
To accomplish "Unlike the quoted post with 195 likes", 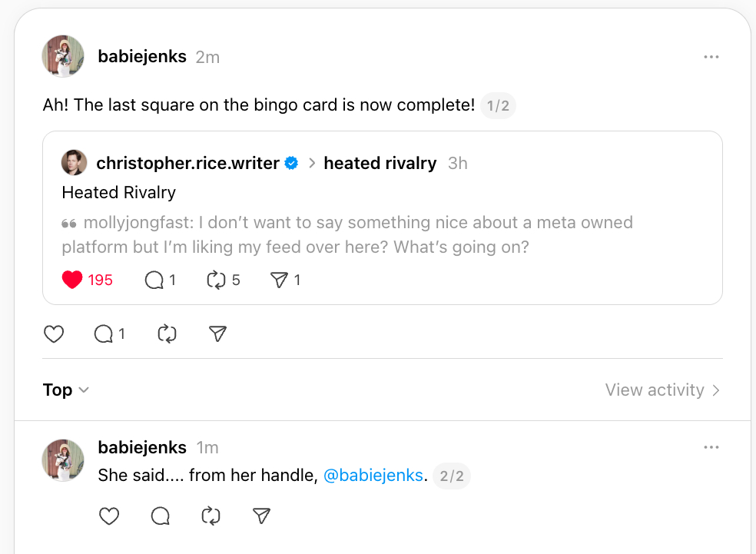I will 73,280.
